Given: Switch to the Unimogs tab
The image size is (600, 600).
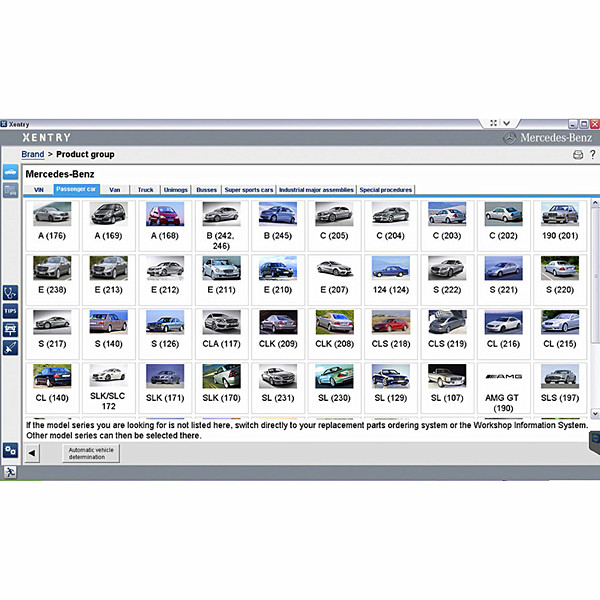Looking at the screenshot, I should point(176,190).
